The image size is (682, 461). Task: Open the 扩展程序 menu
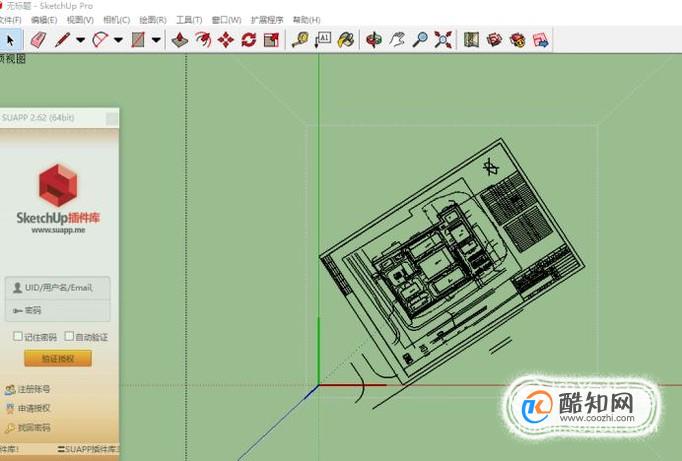[267, 20]
